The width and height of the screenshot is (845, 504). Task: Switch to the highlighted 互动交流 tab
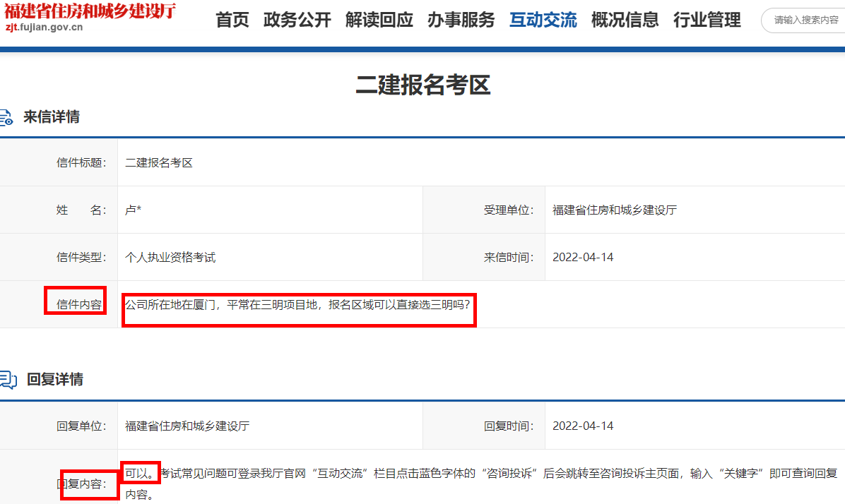coord(543,20)
